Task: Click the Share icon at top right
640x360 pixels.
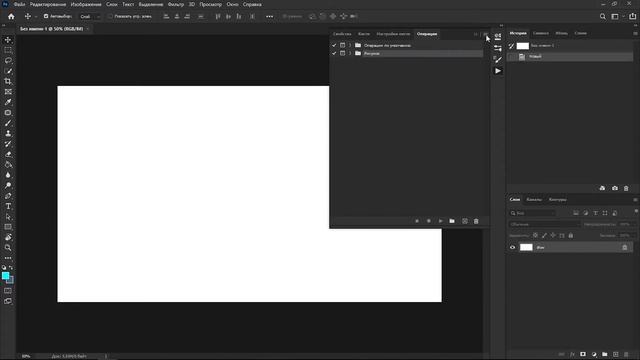Action: click(x=633, y=16)
